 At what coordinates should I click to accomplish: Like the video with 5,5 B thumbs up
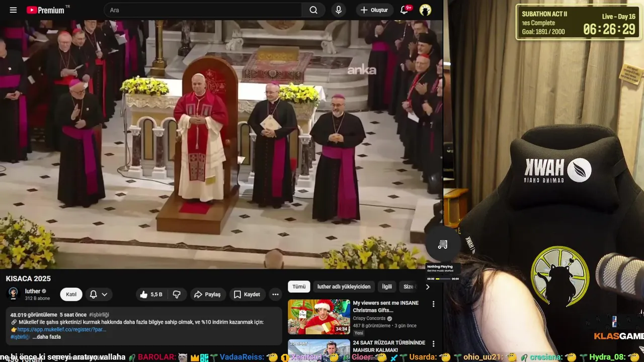151,295
